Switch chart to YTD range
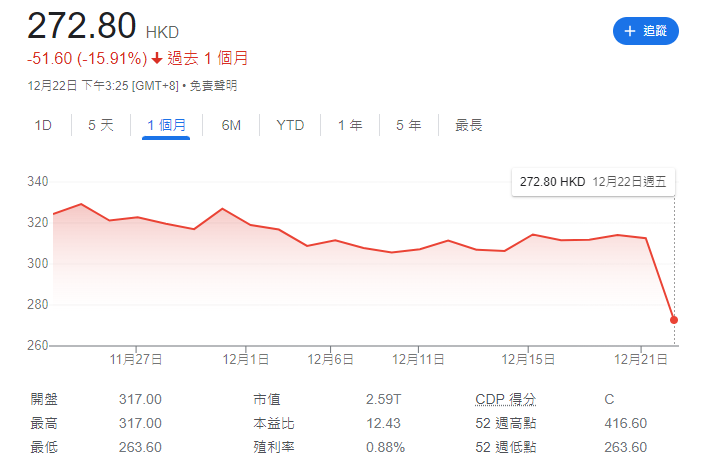Viewport: 712px width, 466px height. [290, 125]
